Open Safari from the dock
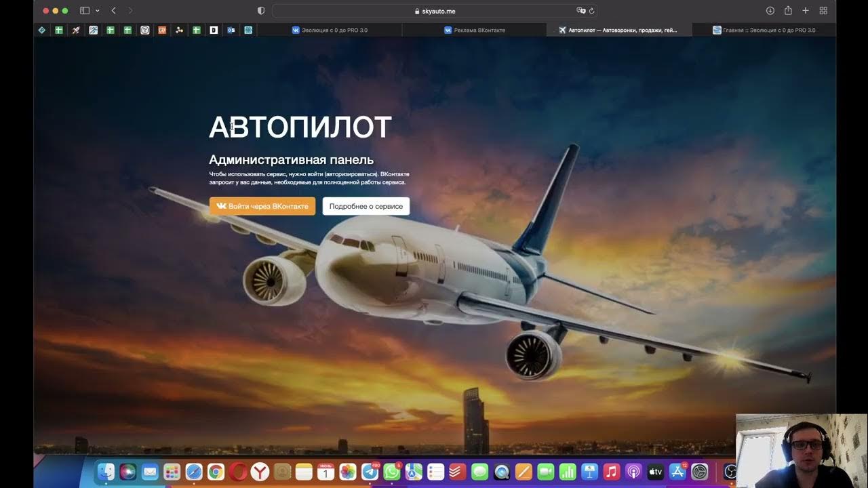 click(x=194, y=472)
